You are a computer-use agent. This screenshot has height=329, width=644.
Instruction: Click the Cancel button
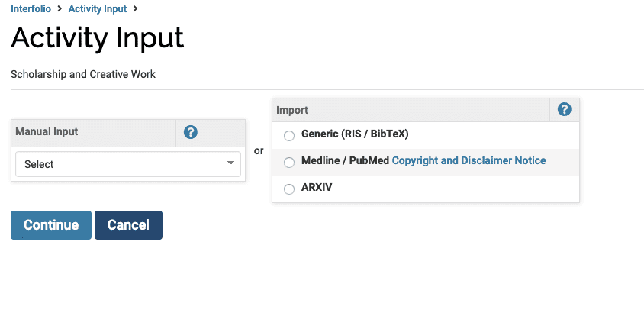click(128, 225)
